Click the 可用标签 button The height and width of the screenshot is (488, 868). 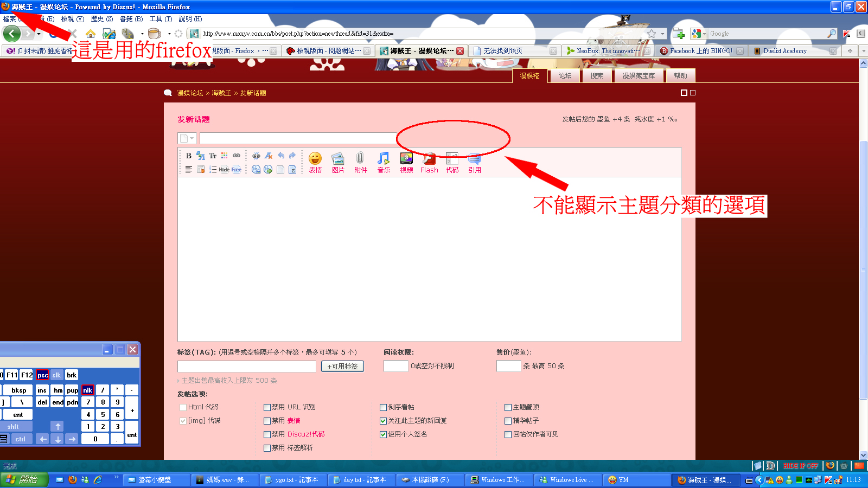click(x=342, y=367)
